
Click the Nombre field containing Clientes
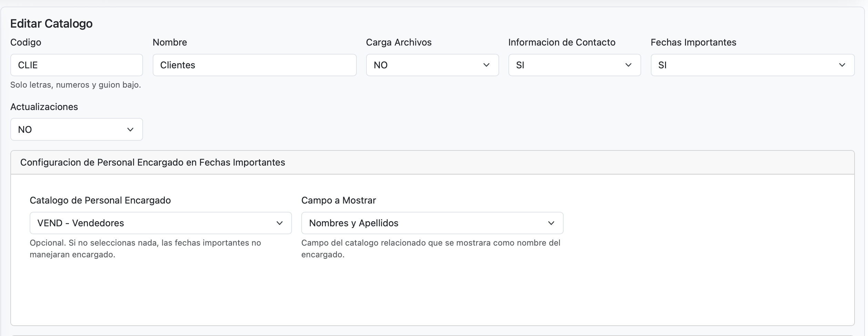254,65
